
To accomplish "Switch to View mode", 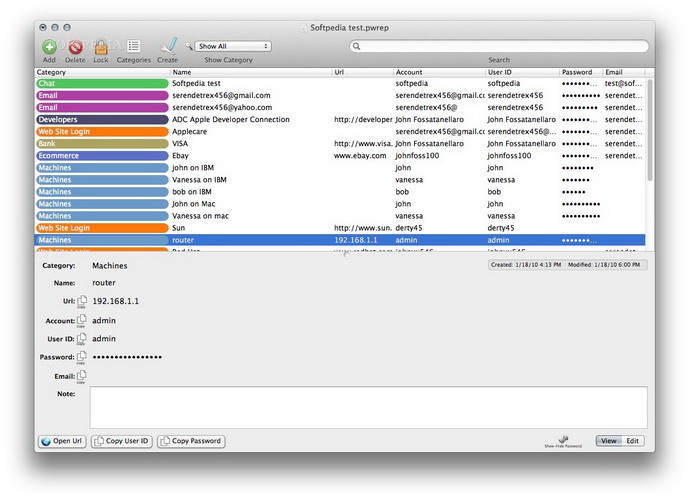I will pos(609,441).
